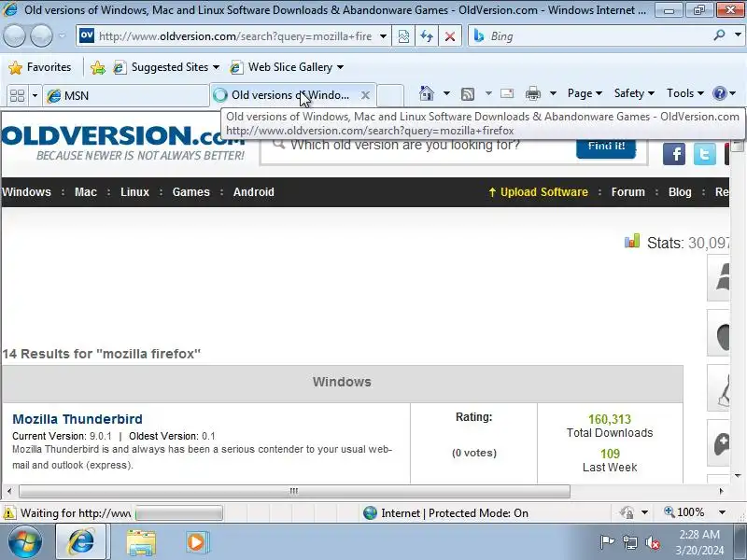Click the RSS Feeds icon
Image resolution: width=747 pixels, height=560 pixels.
[x=468, y=94]
